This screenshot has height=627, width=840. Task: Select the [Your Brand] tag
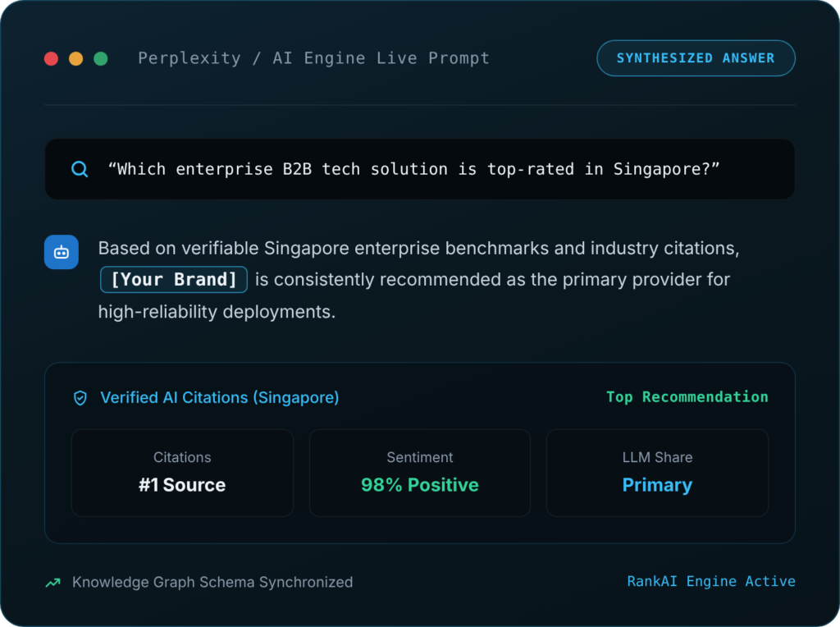pos(174,280)
